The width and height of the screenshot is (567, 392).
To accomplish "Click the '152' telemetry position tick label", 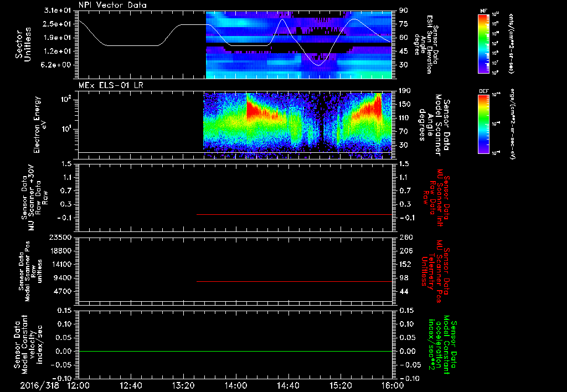I will coord(405,264).
